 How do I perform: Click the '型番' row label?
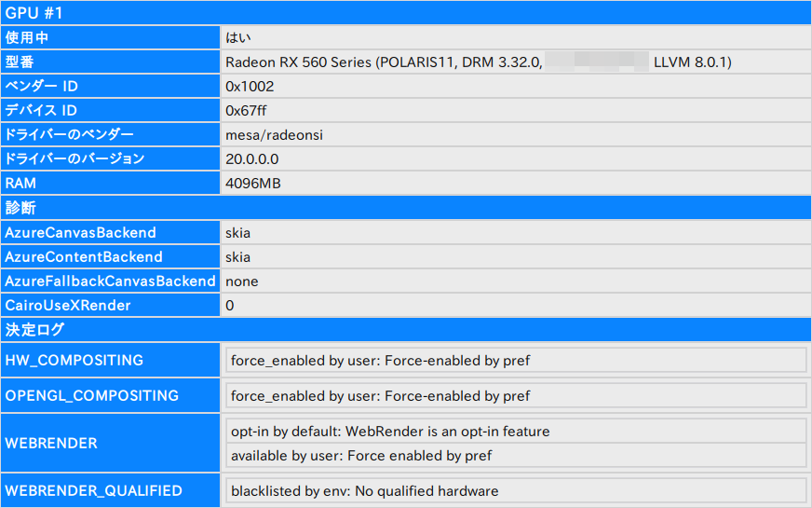tap(110, 62)
